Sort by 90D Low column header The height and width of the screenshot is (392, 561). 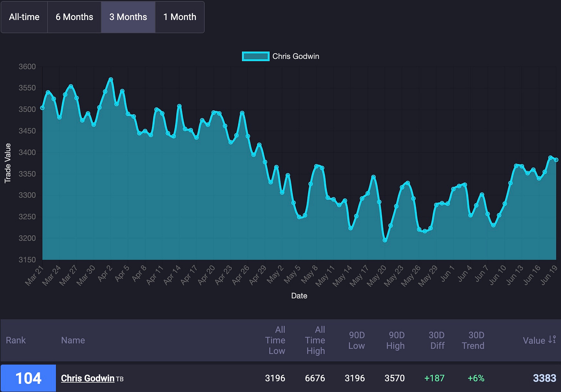click(x=356, y=340)
